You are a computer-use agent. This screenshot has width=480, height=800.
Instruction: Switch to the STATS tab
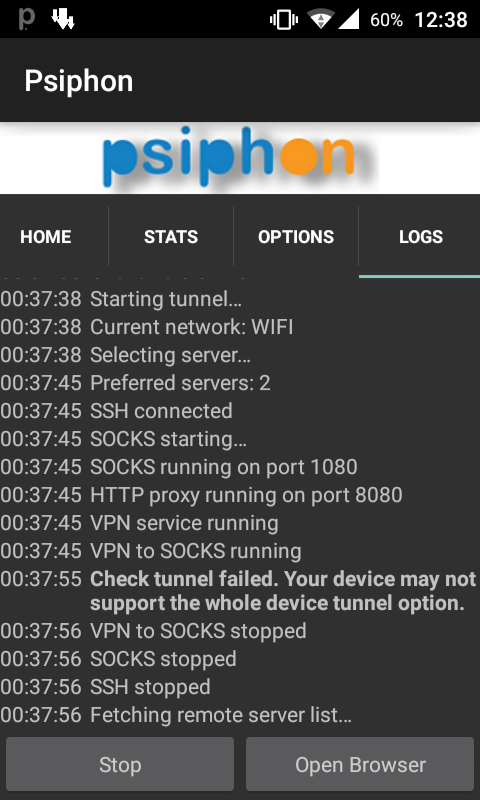pyautogui.click(x=171, y=237)
